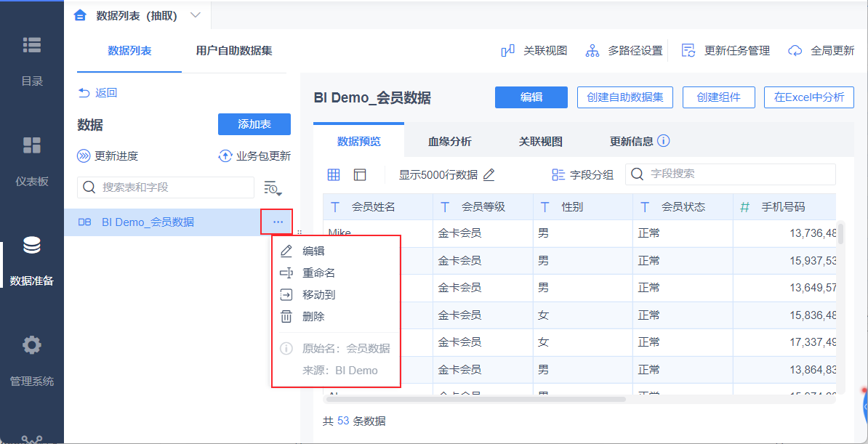The width and height of the screenshot is (868, 444).
Task: Click the 手机号码 column header
Action: (784, 207)
